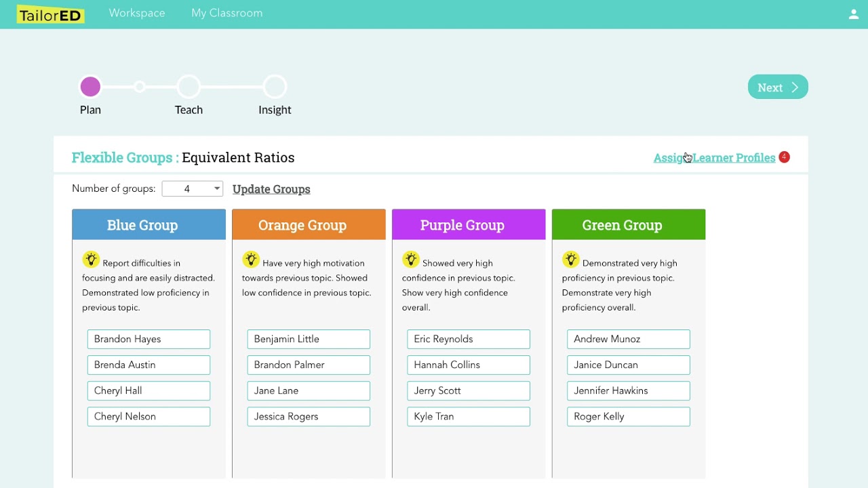Click the small intermediate step dot after Plan

[x=140, y=87]
